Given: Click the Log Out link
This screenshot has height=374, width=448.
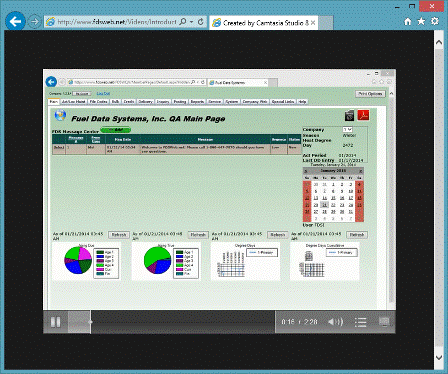Looking at the screenshot, I should [103, 94].
